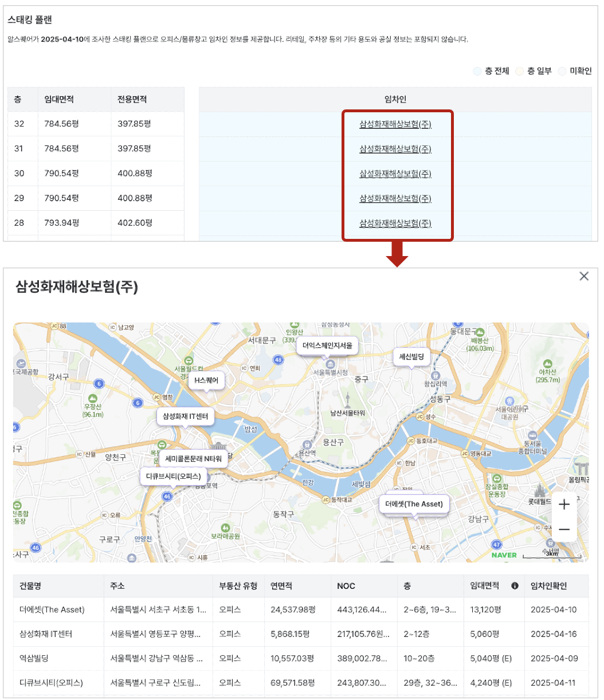This screenshot has height=700, width=604.
Task: Click the 부동산 유형 column header
Action: 238,586
